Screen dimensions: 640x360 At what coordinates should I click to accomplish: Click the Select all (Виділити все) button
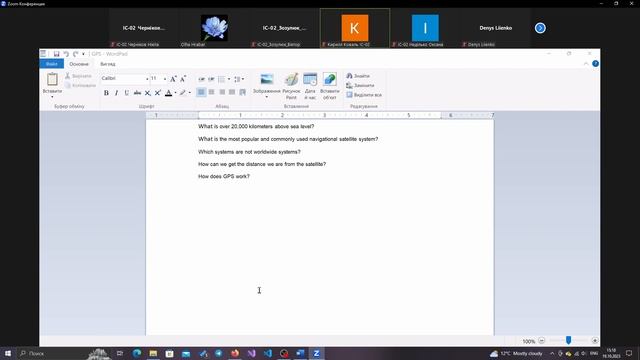pyautogui.click(x=364, y=95)
